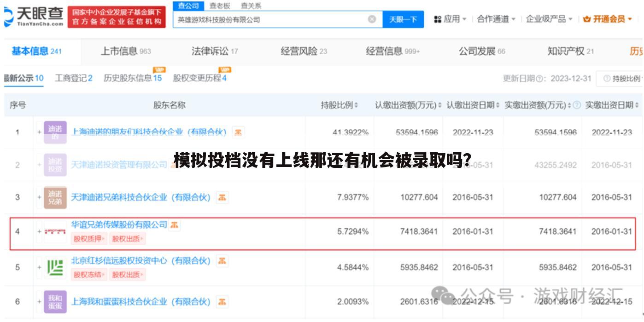Open 天津迪诺兄弟科技合伙企业 link

click(x=141, y=197)
